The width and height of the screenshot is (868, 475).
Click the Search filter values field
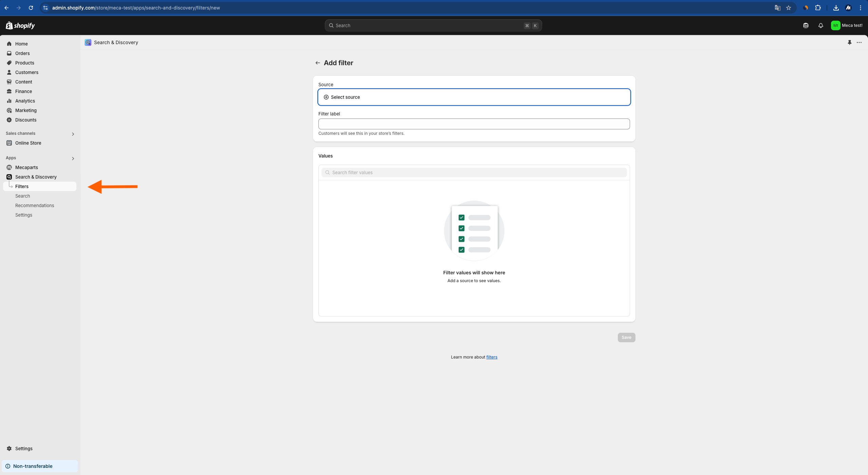click(x=474, y=172)
